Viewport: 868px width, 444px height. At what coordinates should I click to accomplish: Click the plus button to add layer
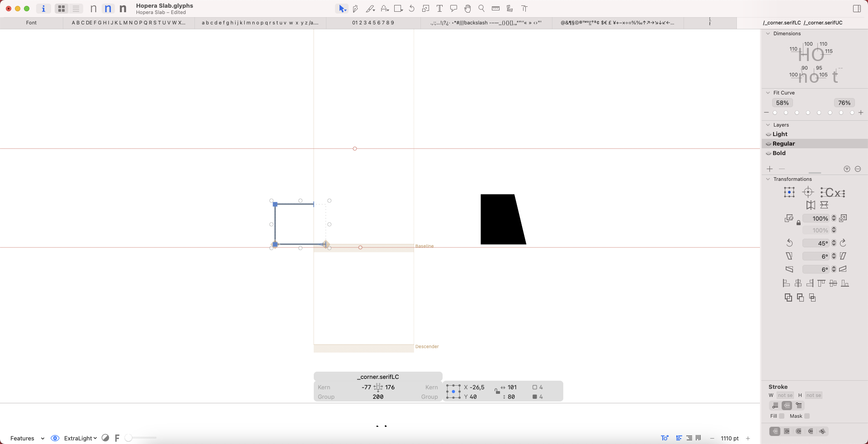tap(770, 169)
